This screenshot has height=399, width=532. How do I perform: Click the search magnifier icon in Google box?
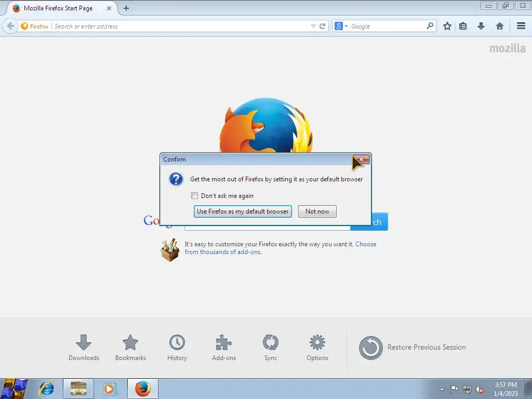click(x=430, y=26)
